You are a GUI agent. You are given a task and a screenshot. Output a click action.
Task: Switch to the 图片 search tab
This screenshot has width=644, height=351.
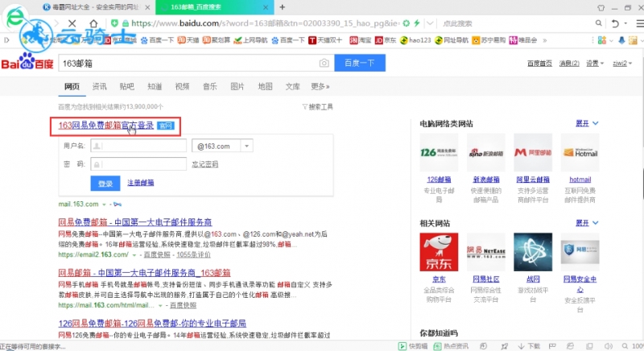tap(237, 86)
